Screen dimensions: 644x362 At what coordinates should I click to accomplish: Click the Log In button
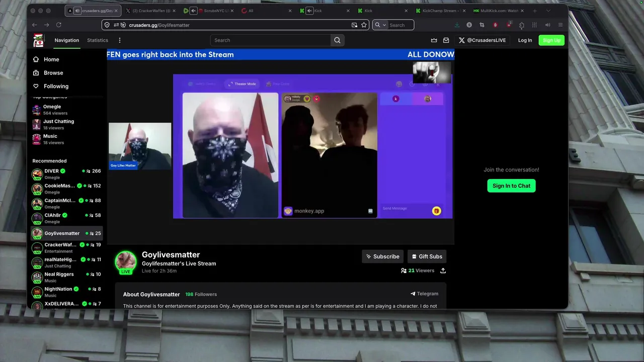point(525,40)
